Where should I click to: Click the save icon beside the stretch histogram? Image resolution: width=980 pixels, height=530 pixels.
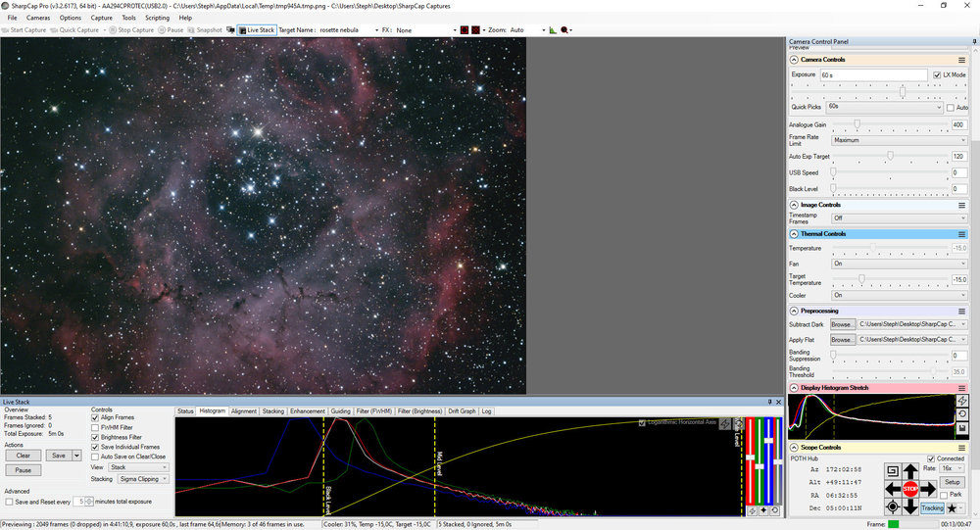coord(962,428)
